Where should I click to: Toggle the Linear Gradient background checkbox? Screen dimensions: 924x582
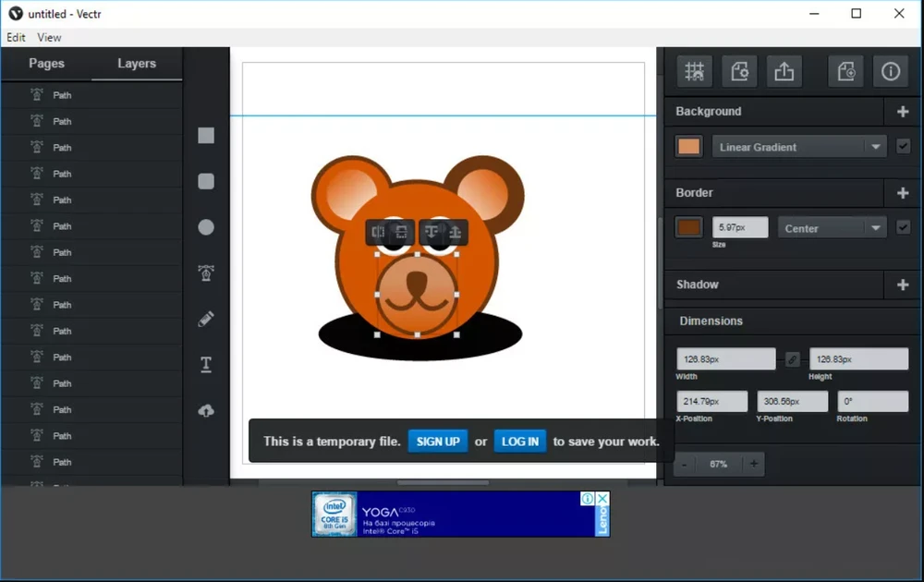903,146
